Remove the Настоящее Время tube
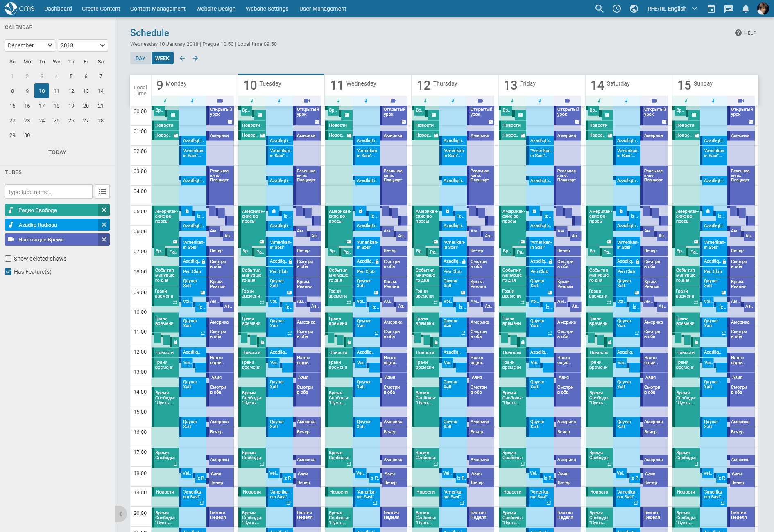774x532 pixels. click(104, 239)
